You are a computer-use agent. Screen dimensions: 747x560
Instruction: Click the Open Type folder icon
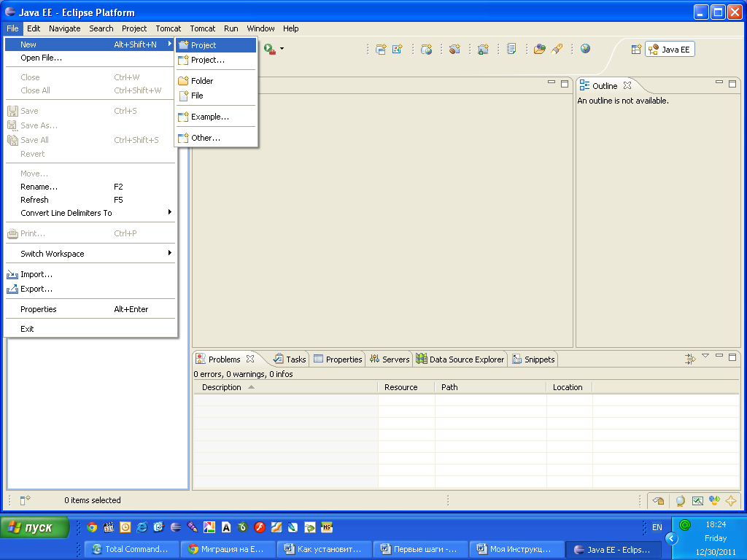coord(539,49)
